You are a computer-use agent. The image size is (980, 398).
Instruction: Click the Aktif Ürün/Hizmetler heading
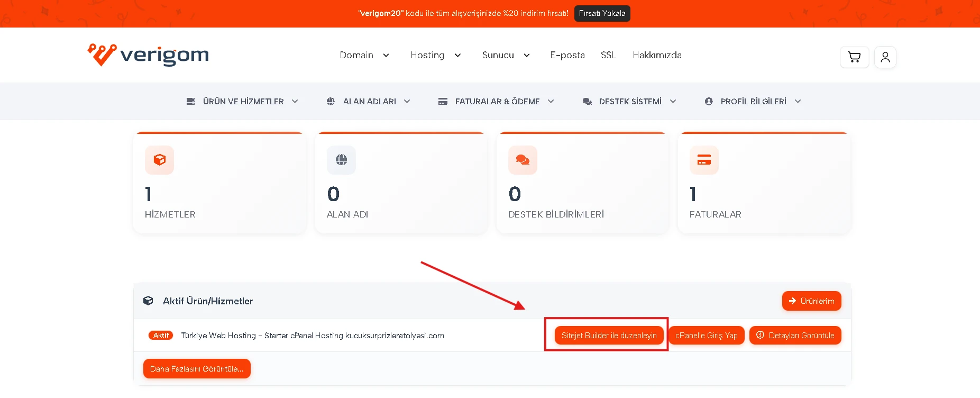208,301
